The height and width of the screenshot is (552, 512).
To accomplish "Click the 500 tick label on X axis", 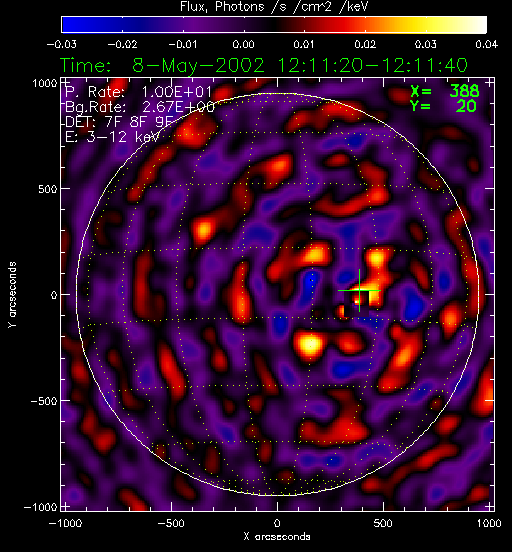I will tap(383, 523).
